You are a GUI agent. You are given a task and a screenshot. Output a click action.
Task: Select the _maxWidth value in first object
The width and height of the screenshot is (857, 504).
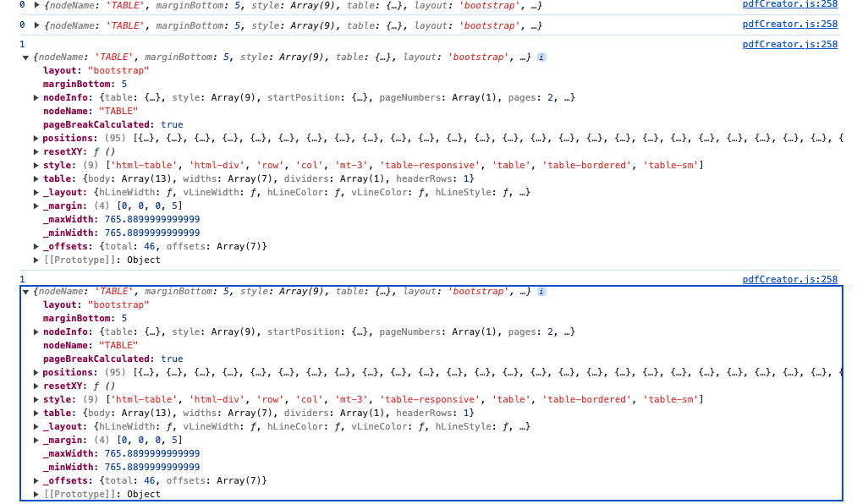point(152,220)
